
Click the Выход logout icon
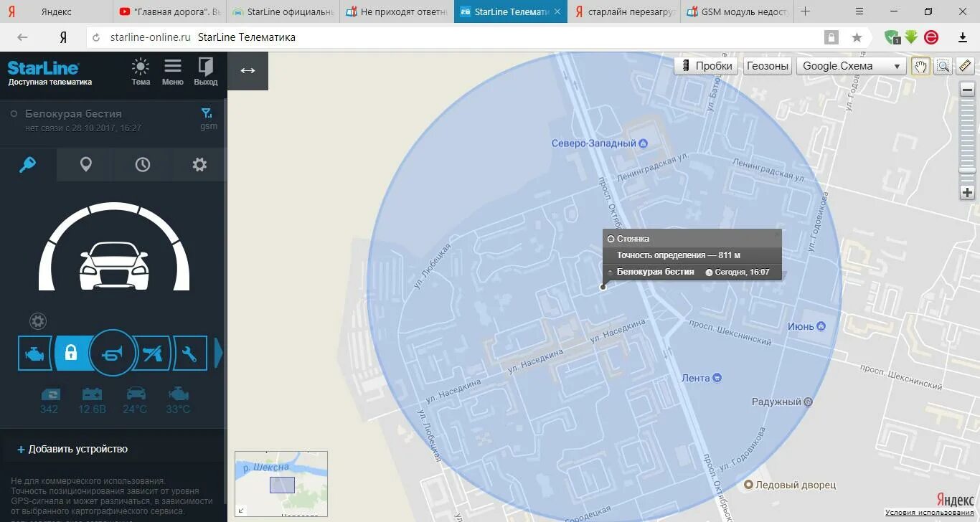pyautogui.click(x=205, y=72)
